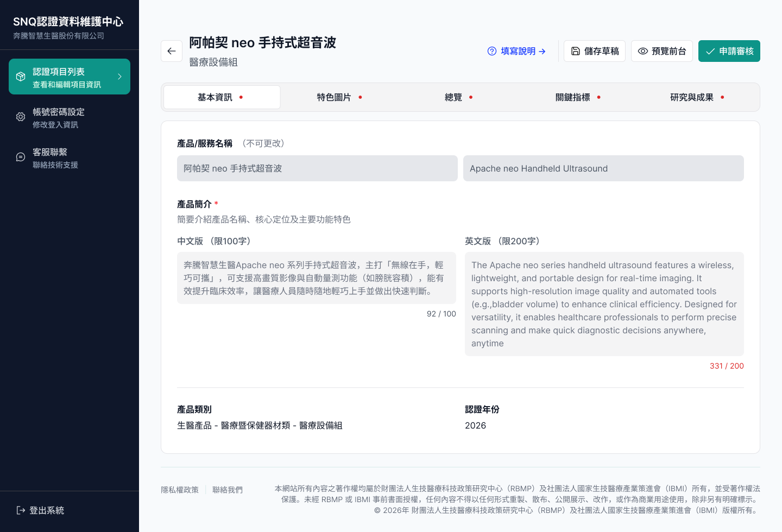
Task: Click into the English product introduction text area
Action: pos(604,304)
